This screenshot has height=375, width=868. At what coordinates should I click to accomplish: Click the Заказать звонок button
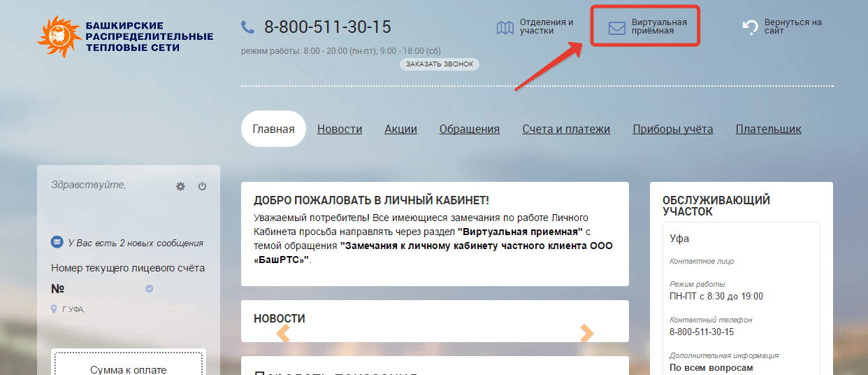point(440,64)
